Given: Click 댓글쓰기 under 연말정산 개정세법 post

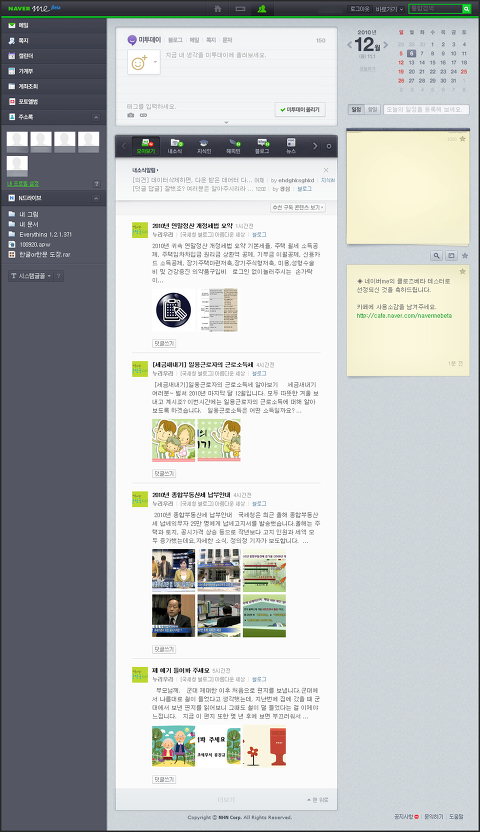Looking at the screenshot, I should click(x=164, y=343).
